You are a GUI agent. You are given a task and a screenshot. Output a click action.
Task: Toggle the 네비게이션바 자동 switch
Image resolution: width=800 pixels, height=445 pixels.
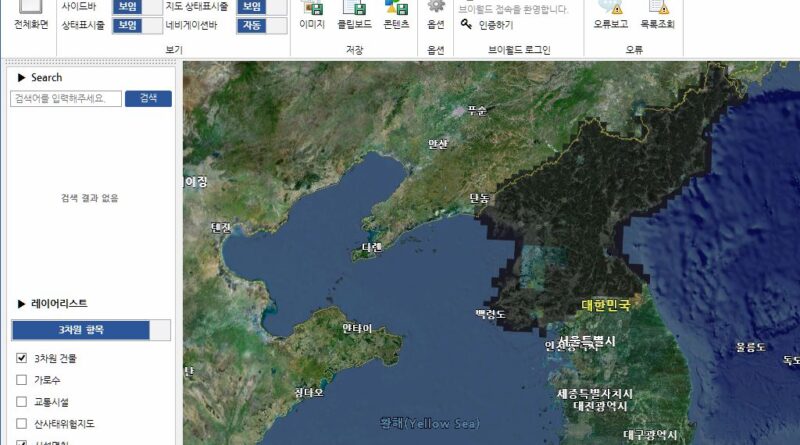point(262,25)
